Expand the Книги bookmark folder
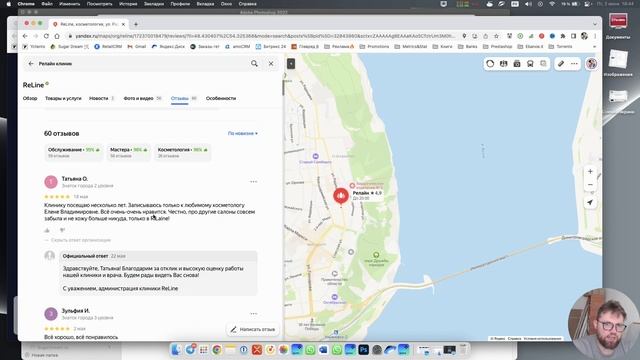640x360 pixels. (x=442, y=47)
